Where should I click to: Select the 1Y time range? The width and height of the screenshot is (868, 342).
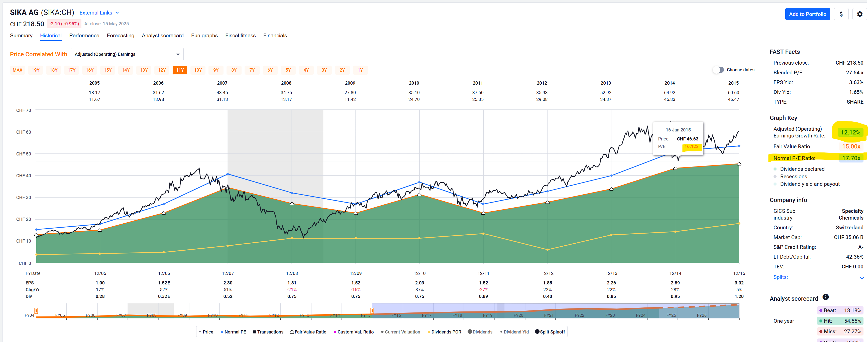[360, 70]
